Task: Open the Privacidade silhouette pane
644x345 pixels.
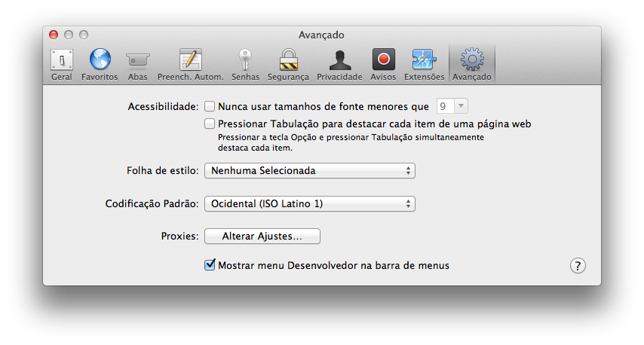Action: (339, 65)
